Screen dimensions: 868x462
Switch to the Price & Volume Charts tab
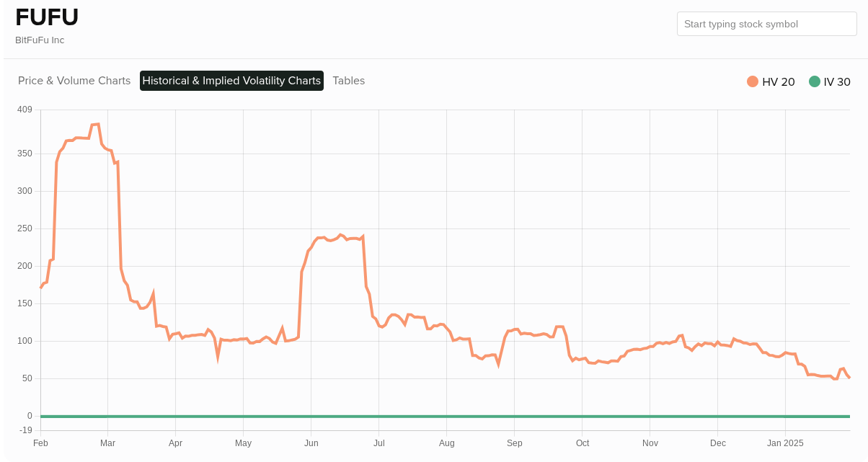click(x=74, y=81)
